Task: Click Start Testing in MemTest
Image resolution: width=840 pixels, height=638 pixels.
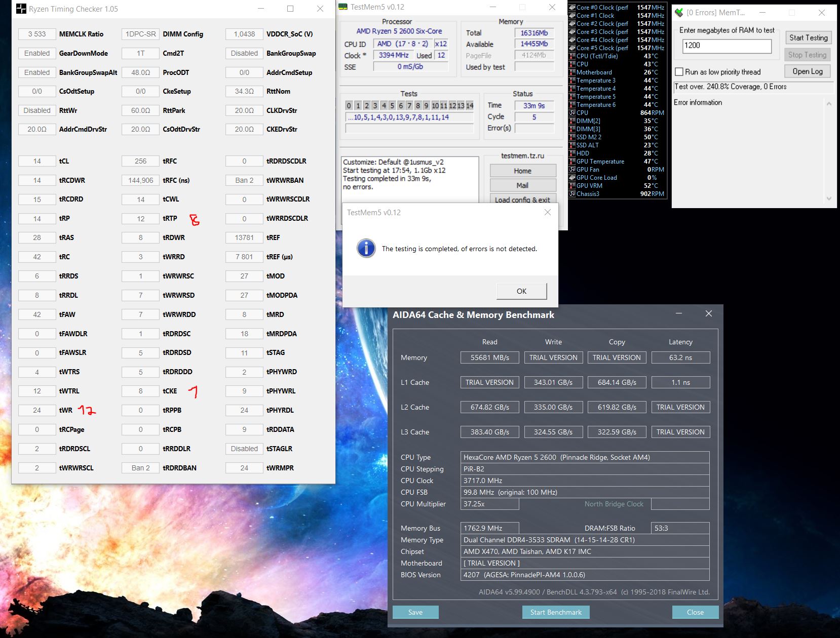Action: coord(808,37)
